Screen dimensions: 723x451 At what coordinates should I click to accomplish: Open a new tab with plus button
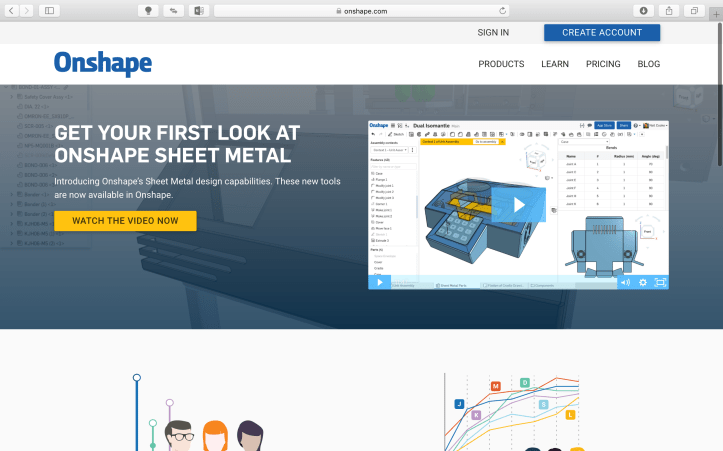(715, 14)
